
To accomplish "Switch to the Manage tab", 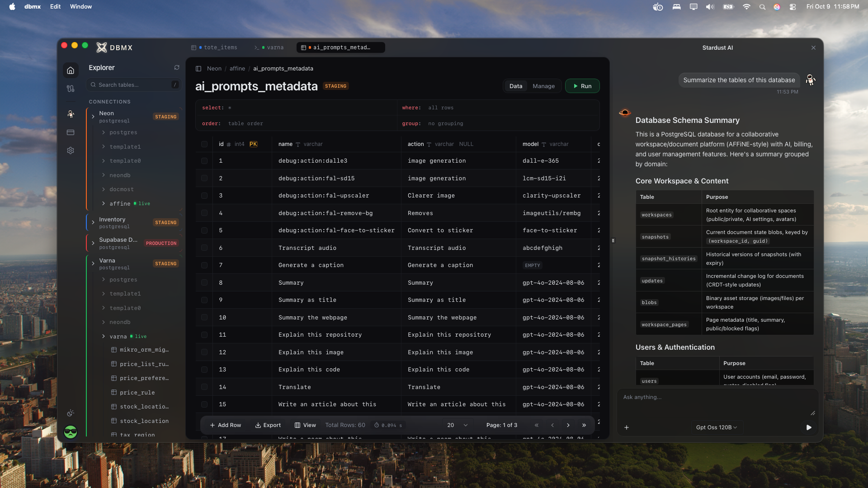I will (x=543, y=86).
